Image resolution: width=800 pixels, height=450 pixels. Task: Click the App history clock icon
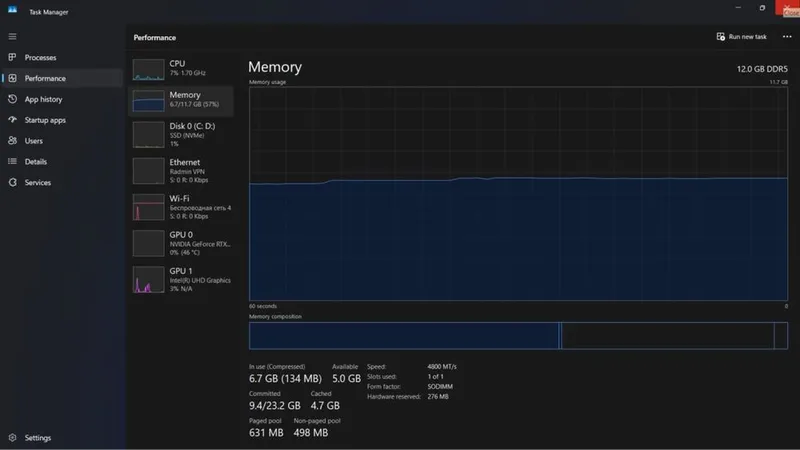point(12,99)
